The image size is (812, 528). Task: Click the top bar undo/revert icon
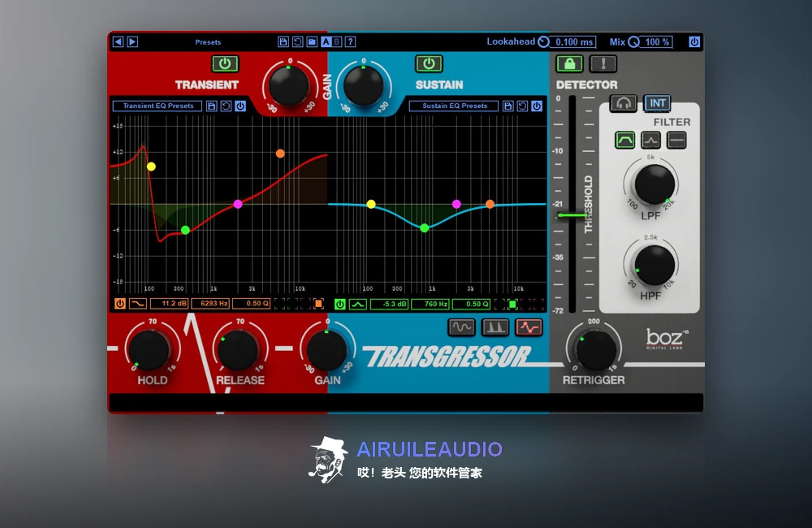click(x=297, y=42)
